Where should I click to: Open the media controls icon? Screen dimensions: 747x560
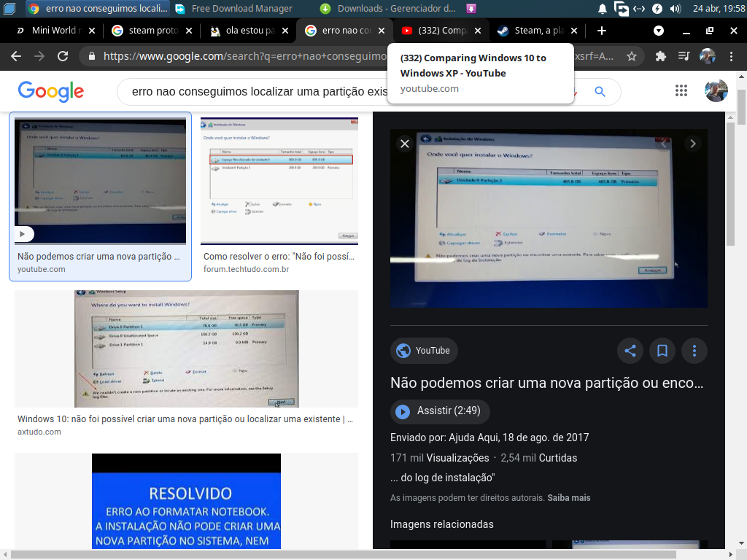coord(684,57)
